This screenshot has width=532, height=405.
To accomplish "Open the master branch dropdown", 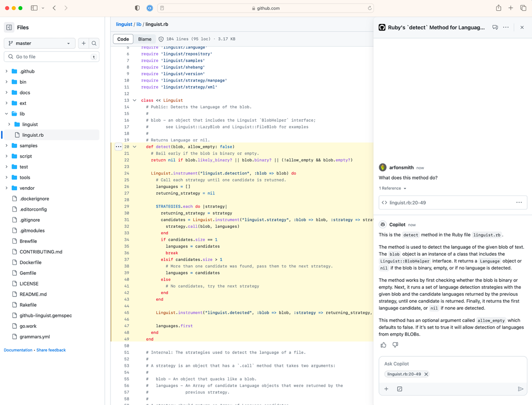I will pyautogui.click(x=39, y=43).
